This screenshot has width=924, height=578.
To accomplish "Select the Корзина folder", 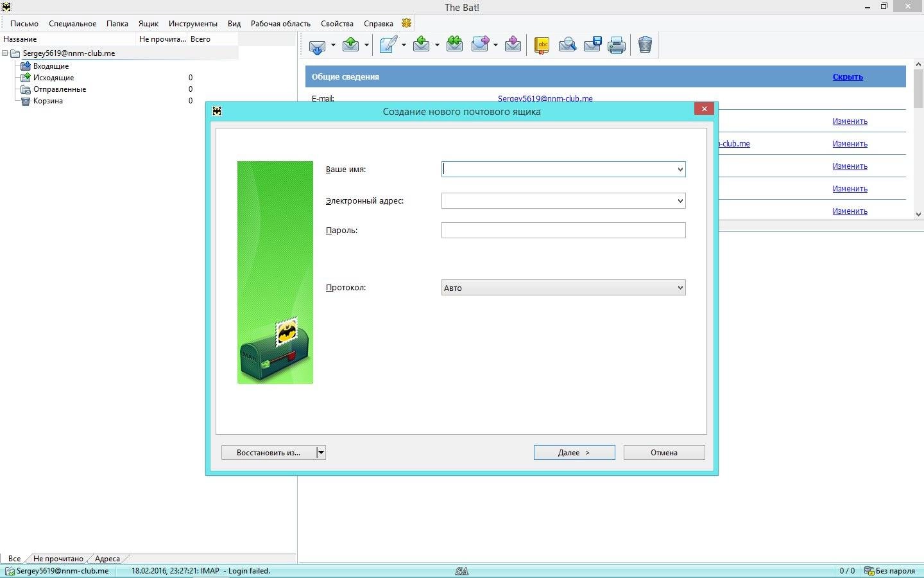I will click(48, 101).
